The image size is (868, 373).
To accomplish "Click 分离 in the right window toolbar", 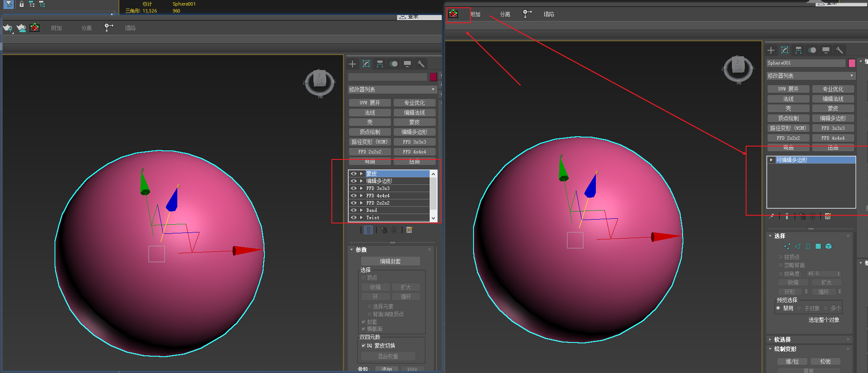I will point(505,14).
